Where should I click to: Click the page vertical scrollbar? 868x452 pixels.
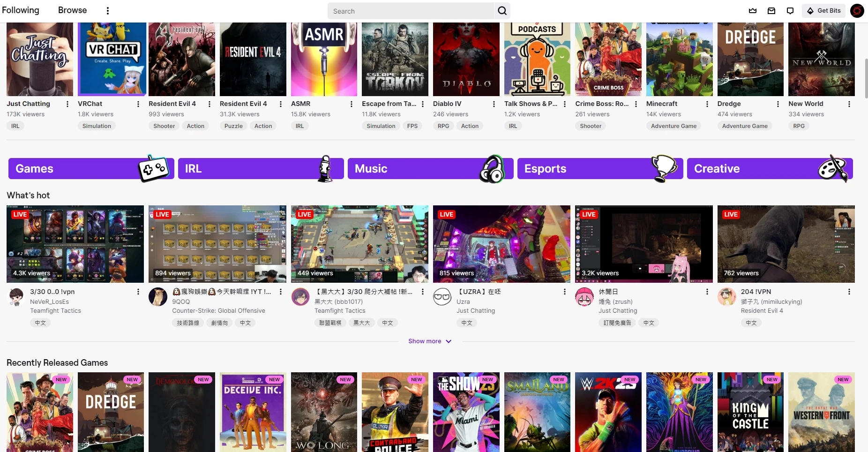click(x=866, y=77)
